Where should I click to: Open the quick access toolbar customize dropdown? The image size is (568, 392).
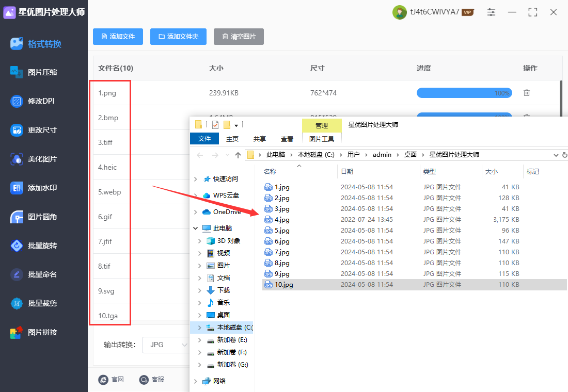236,125
